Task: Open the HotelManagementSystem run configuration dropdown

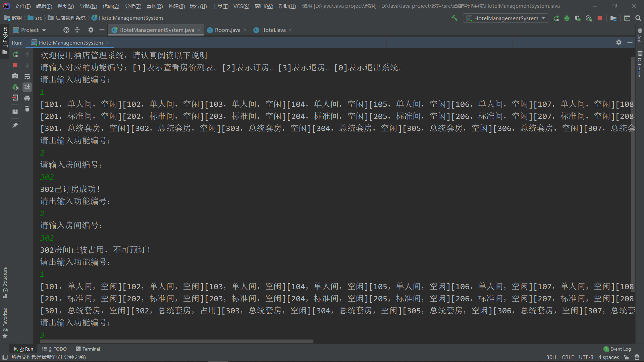Action: click(506, 18)
